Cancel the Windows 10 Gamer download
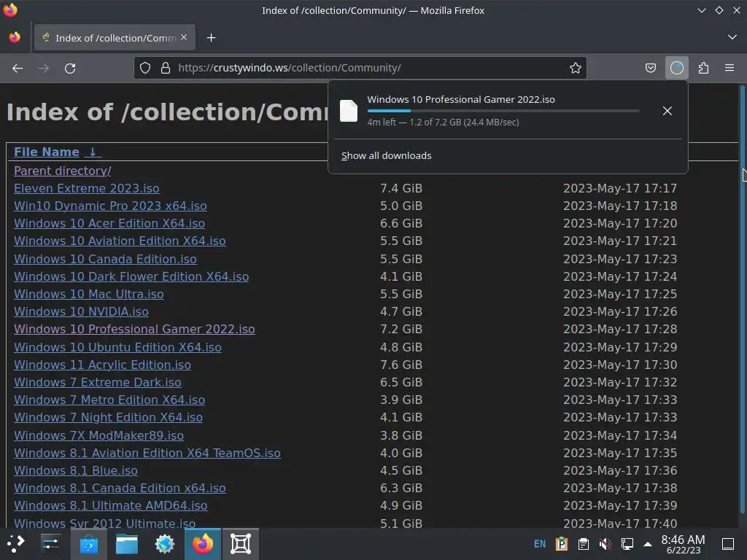 click(x=667, y=111)
